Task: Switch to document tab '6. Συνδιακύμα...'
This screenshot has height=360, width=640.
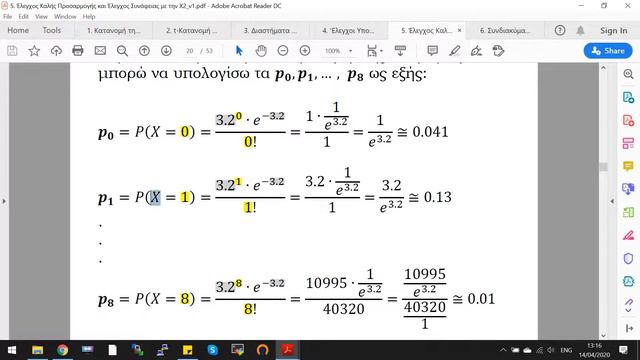Action: 505,31
